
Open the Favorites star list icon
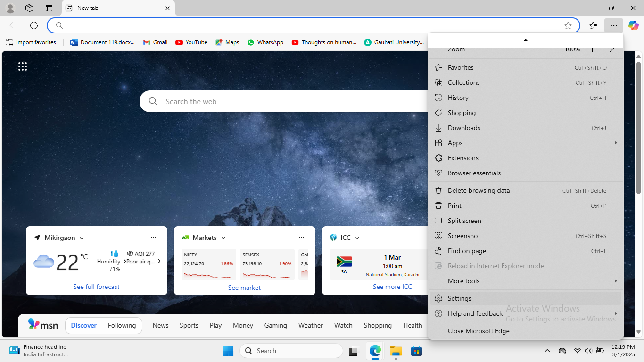tap(593, 25)
